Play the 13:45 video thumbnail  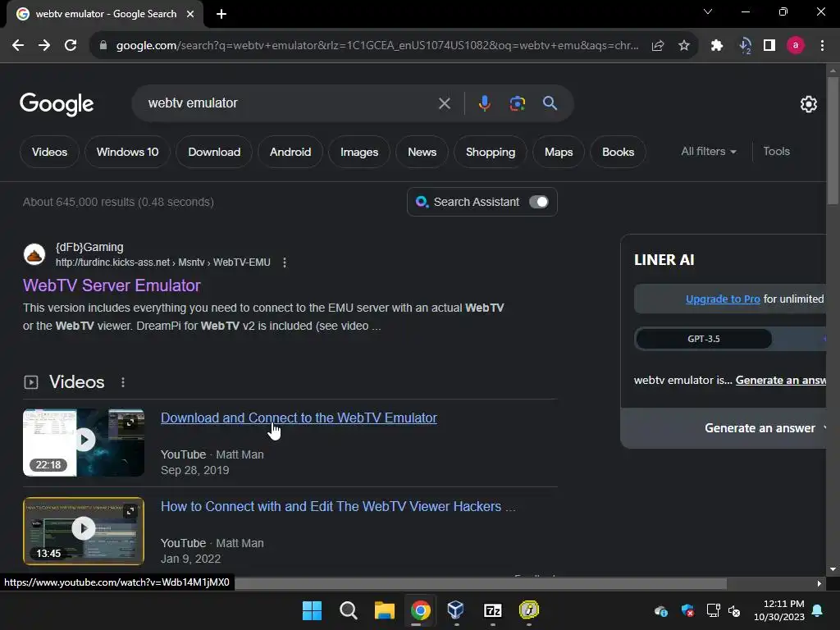pos(84,531)
